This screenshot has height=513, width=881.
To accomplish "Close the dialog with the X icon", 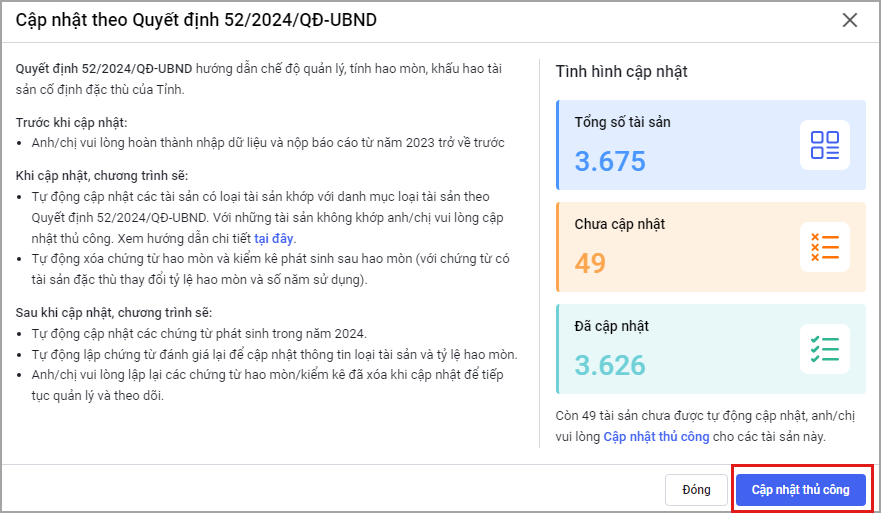I will [x=850, y=20].
